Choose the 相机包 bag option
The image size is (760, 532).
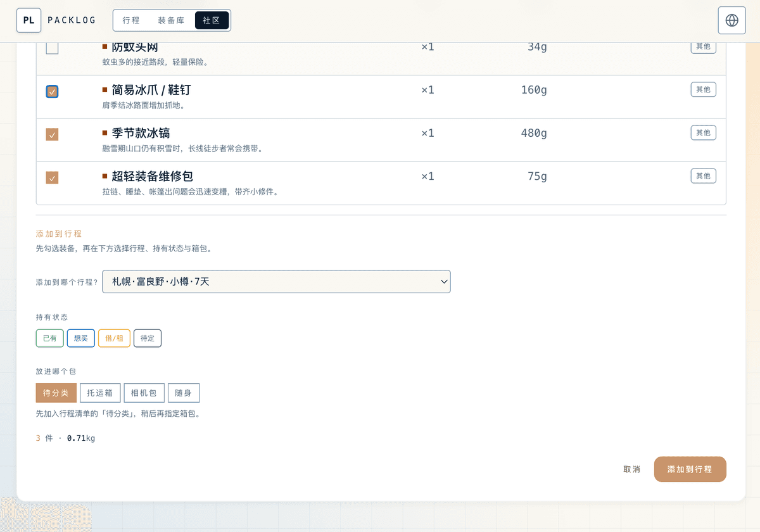(x=144, y=393)
